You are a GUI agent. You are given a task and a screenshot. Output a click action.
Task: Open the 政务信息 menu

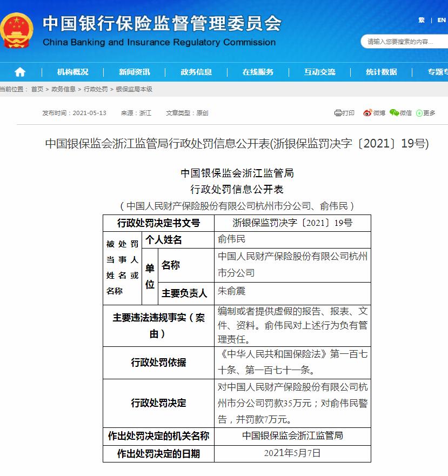coord(196,72)
